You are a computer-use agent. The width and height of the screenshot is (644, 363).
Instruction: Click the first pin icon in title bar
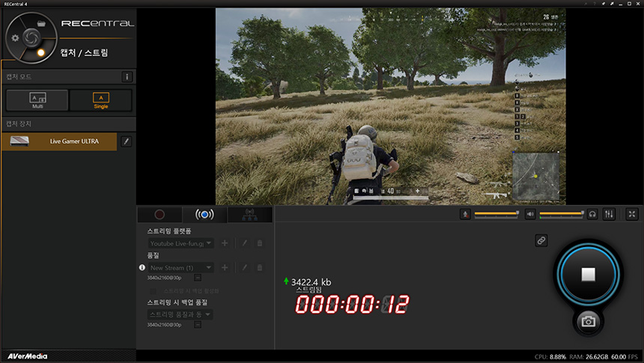(604, 4)
